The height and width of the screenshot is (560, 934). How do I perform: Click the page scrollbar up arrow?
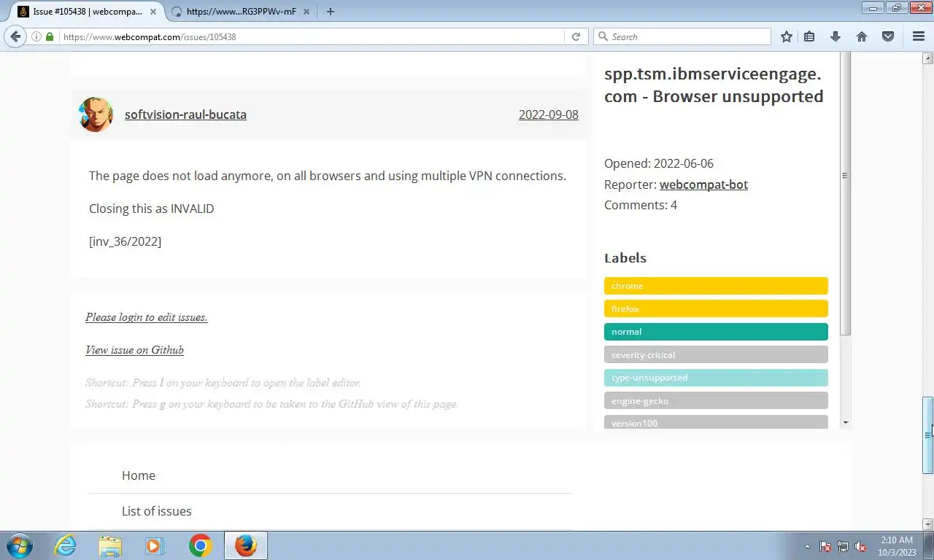pos(928,58)
